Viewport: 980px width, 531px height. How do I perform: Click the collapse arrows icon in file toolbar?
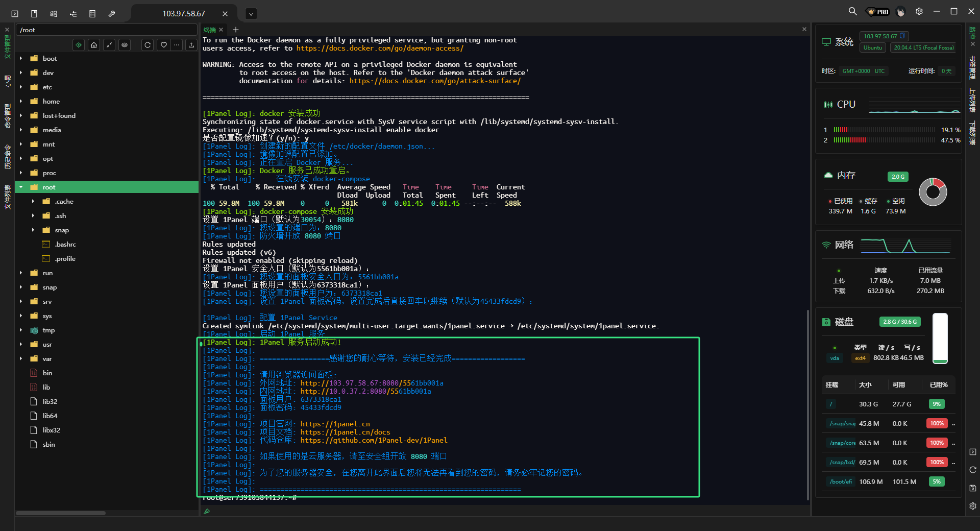tap(109, 45)
